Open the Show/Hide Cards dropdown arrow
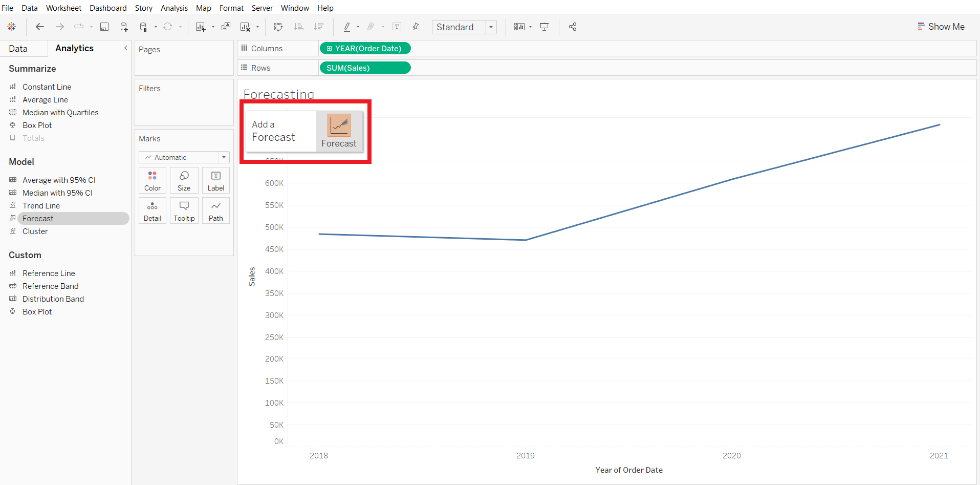Image resolution: width=980 pixels, height=485 pixels. click(530, 27)
